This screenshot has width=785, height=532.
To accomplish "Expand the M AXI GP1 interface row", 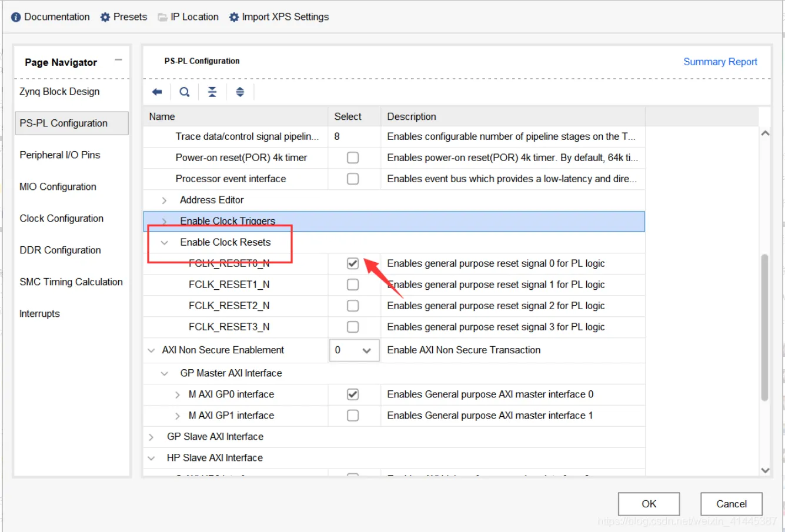I will [177, 416].
